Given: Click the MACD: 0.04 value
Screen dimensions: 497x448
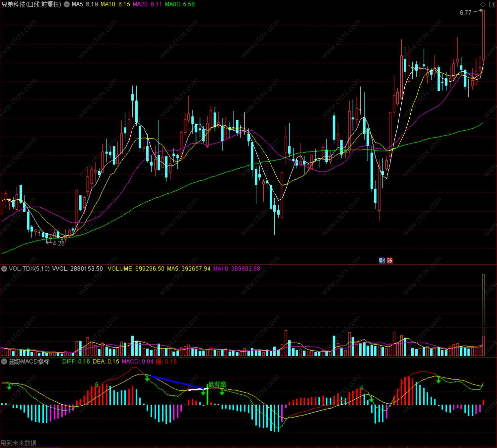Looking at the screenshot, I should pyautogui.click(x=138, y=361).
